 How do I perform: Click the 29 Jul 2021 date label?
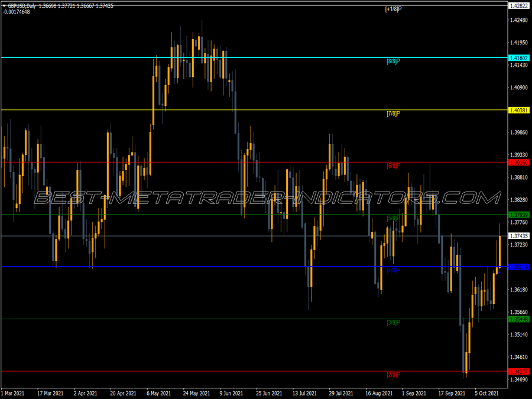click(x=341, y=393)
